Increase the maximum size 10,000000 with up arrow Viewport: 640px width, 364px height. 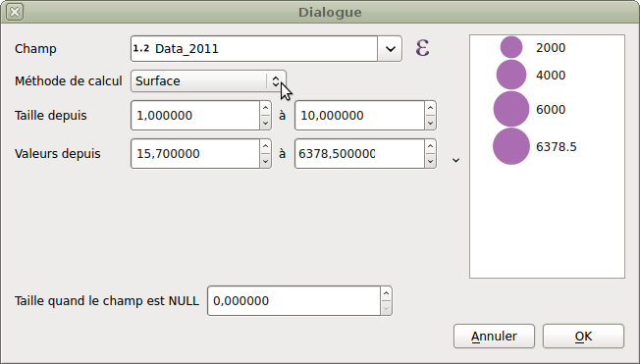coord(430,108)
